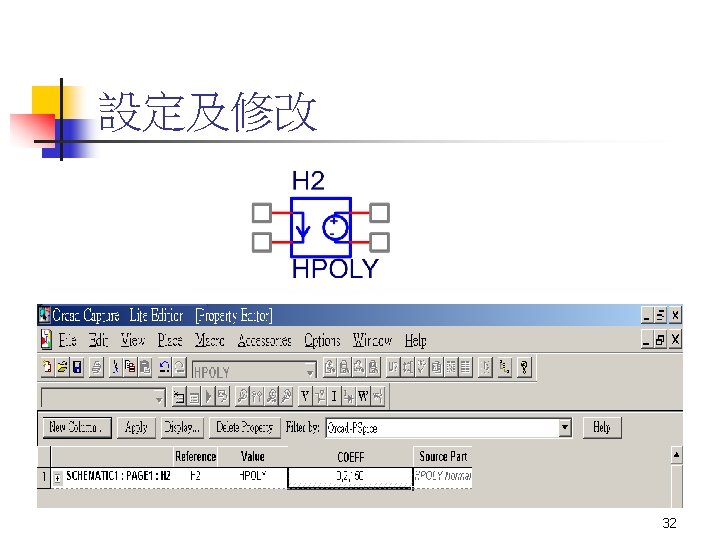Open the empty simulation profile dropdown
The image size is (720, 540).
click(159, 399)
